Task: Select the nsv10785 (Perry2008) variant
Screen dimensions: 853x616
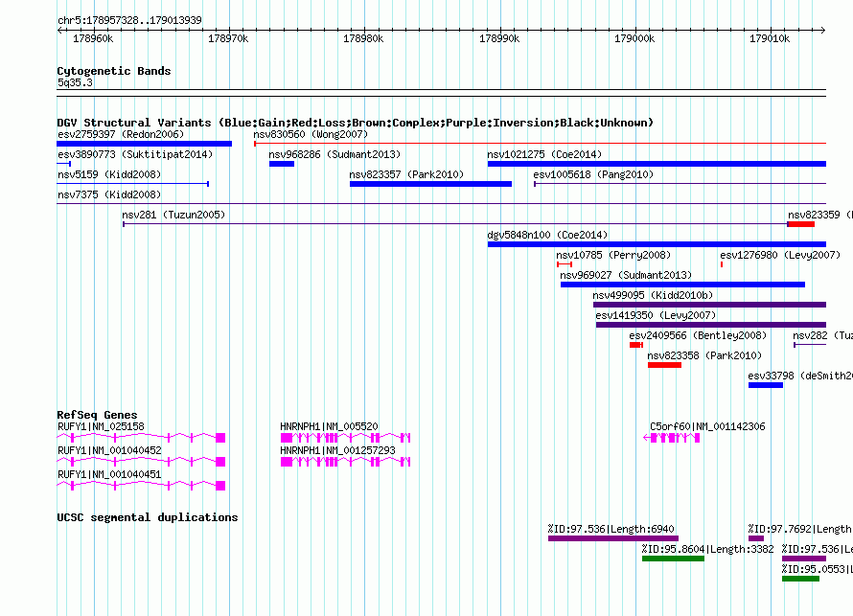Action: pos(565,264)
